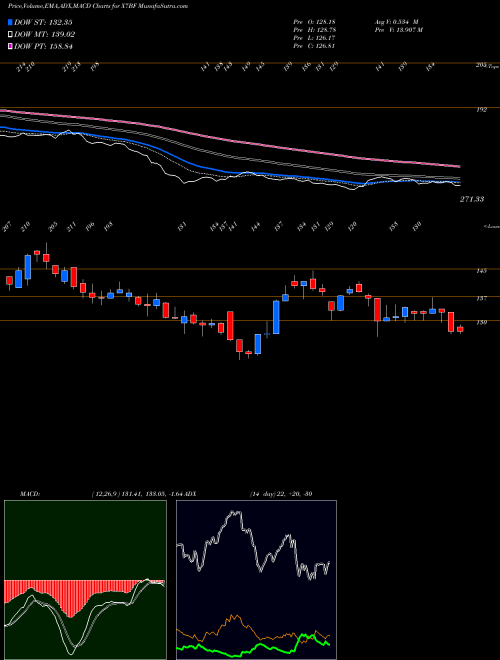This screenshot has width=500, height=660.
Task: Select the 'DOW MT: 139.02' legend text
Action: 45,35
